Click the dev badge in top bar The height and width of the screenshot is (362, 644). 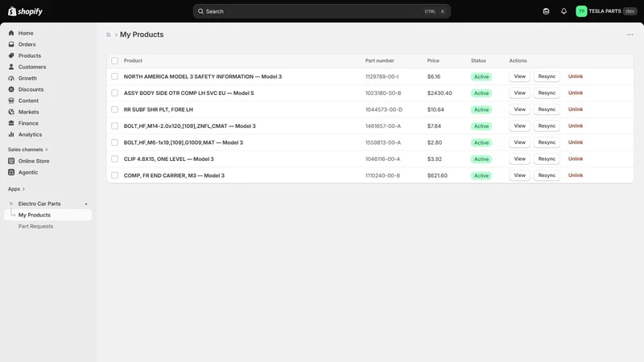tap(630, 11)
